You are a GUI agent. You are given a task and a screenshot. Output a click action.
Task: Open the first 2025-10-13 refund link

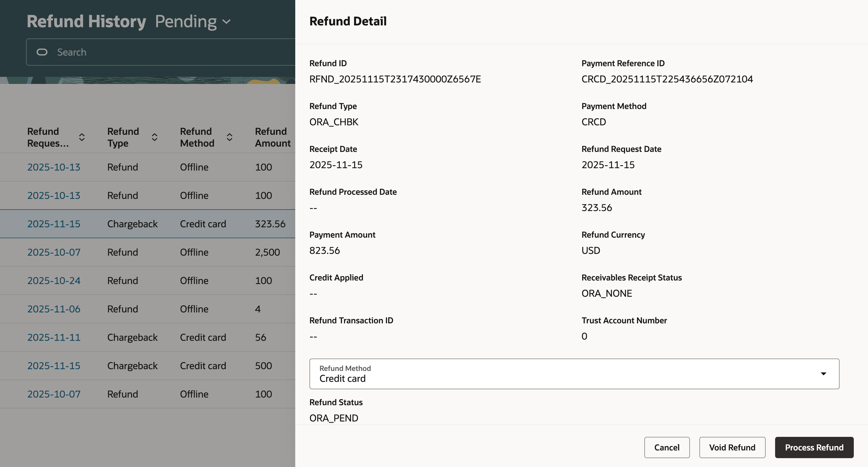point(54,167)
